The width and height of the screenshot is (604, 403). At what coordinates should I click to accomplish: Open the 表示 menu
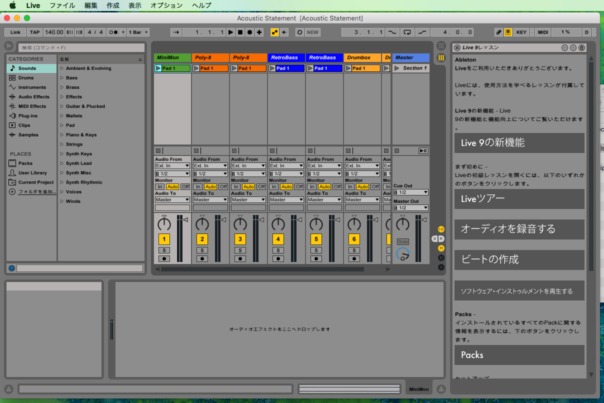135,5
